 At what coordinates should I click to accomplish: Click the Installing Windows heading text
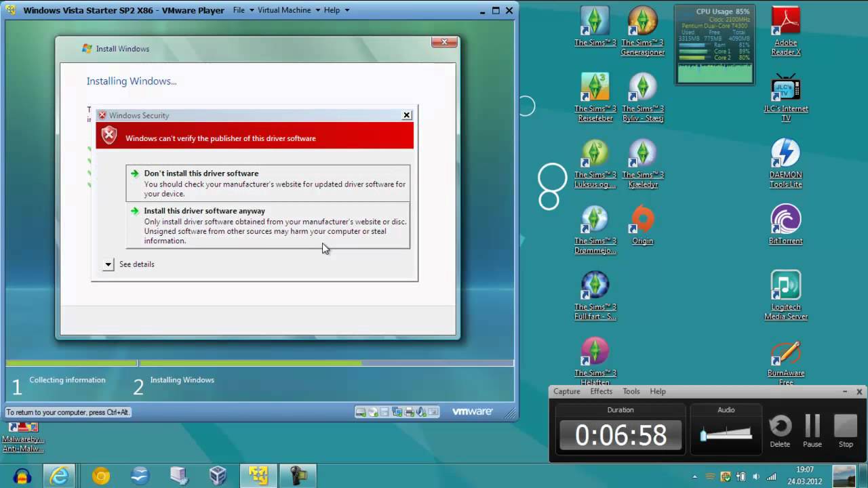click(x=132, y=81)
